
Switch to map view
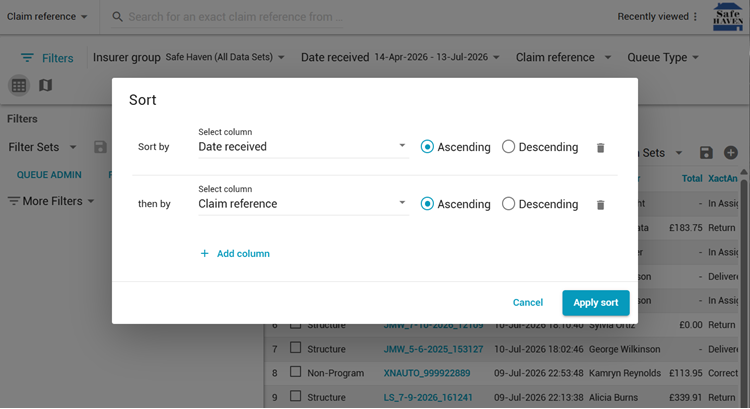(45, 86)
